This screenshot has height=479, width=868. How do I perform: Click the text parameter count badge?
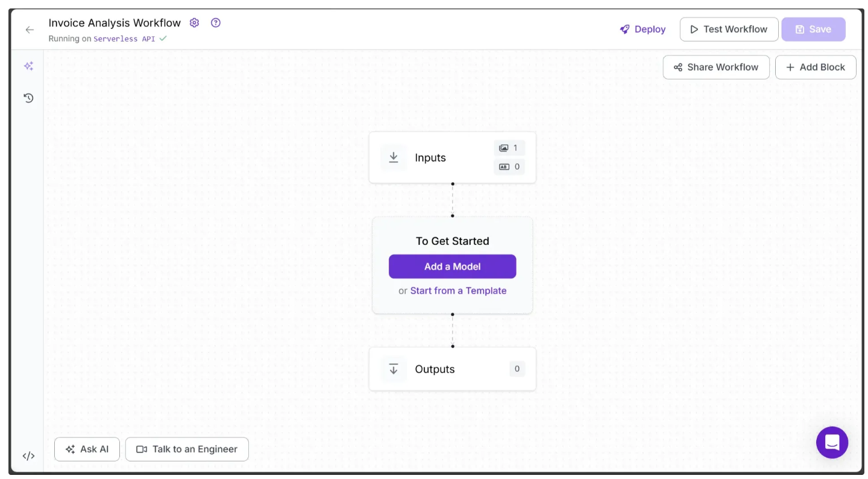point(509,167)
